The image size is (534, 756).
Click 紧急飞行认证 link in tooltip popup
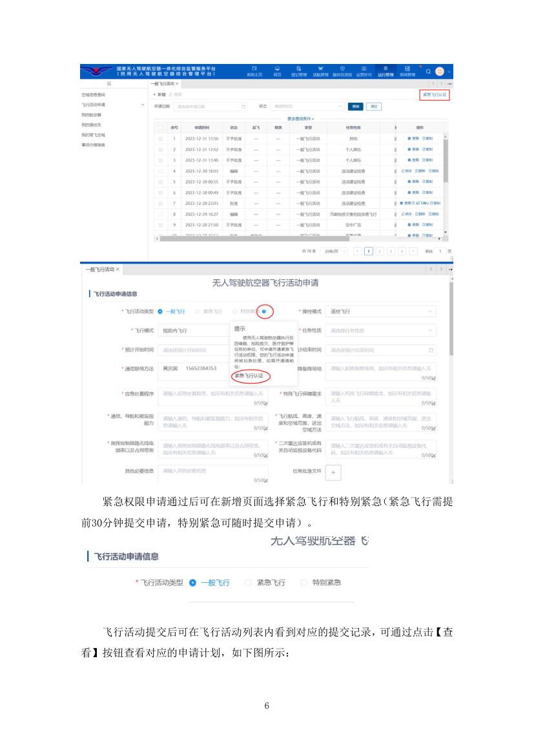pyautogui.click(x=249, y=375)
